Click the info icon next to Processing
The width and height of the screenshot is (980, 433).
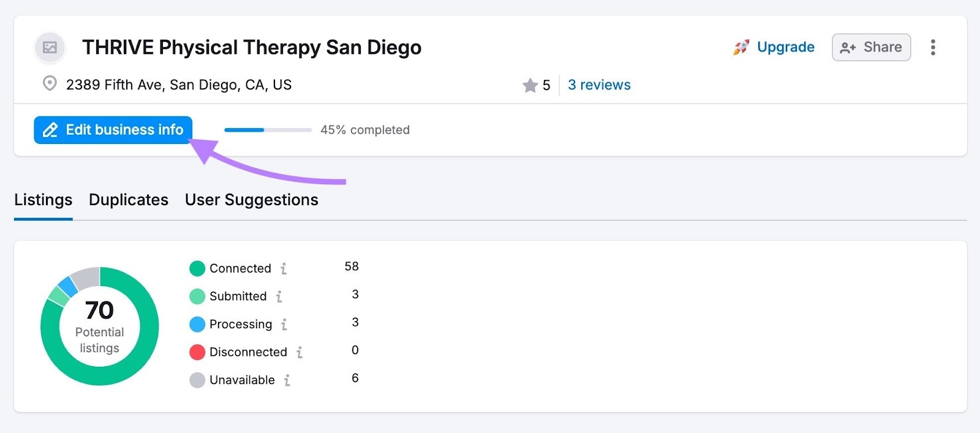[x=284, y=325]
